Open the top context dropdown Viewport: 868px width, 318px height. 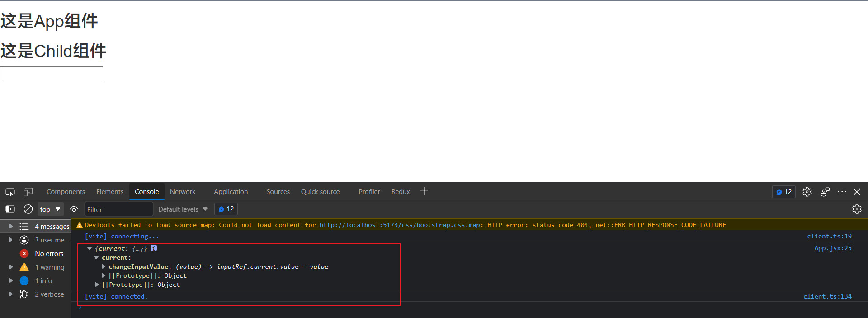50,209
